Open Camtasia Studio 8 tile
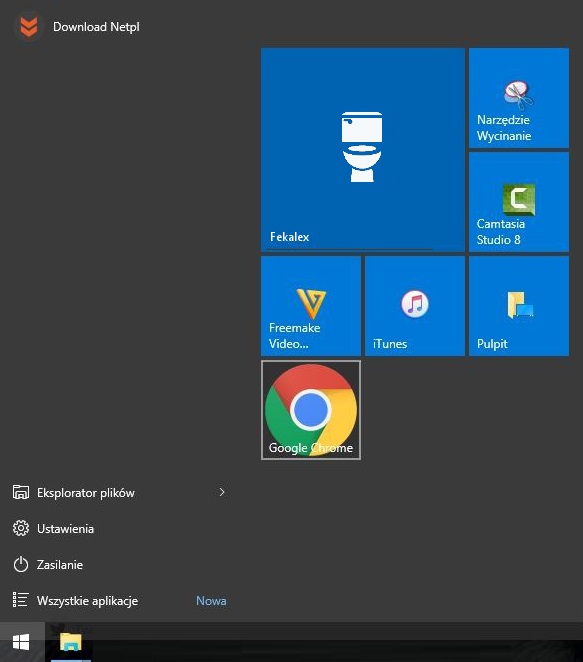Screen dimensions: 583x662 coord(519,202)
